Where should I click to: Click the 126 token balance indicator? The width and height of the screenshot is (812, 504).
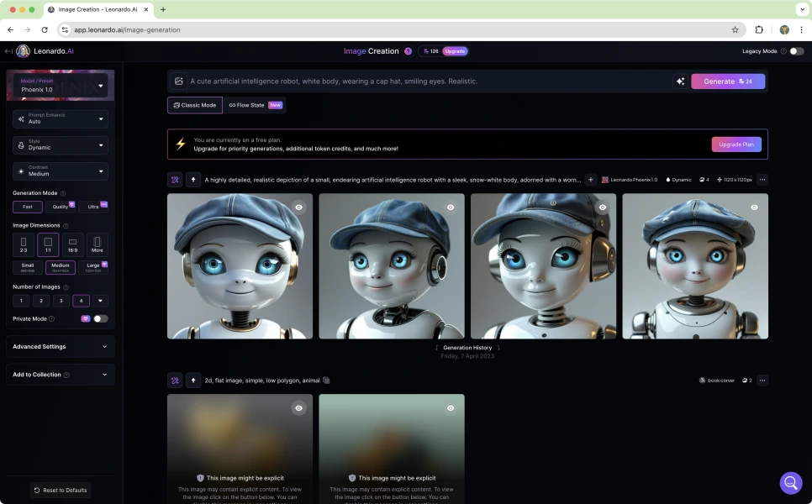point(431,51)
